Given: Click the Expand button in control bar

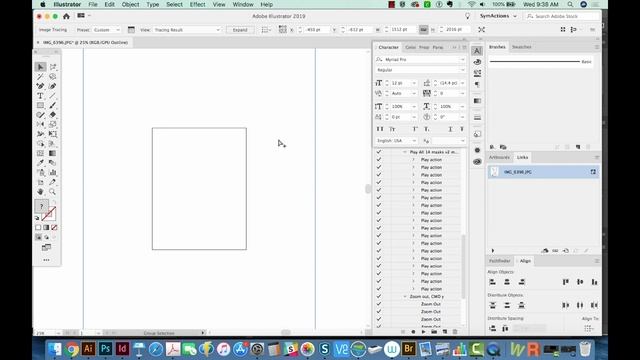Looking at the screenshot, I should coord(240,30).
